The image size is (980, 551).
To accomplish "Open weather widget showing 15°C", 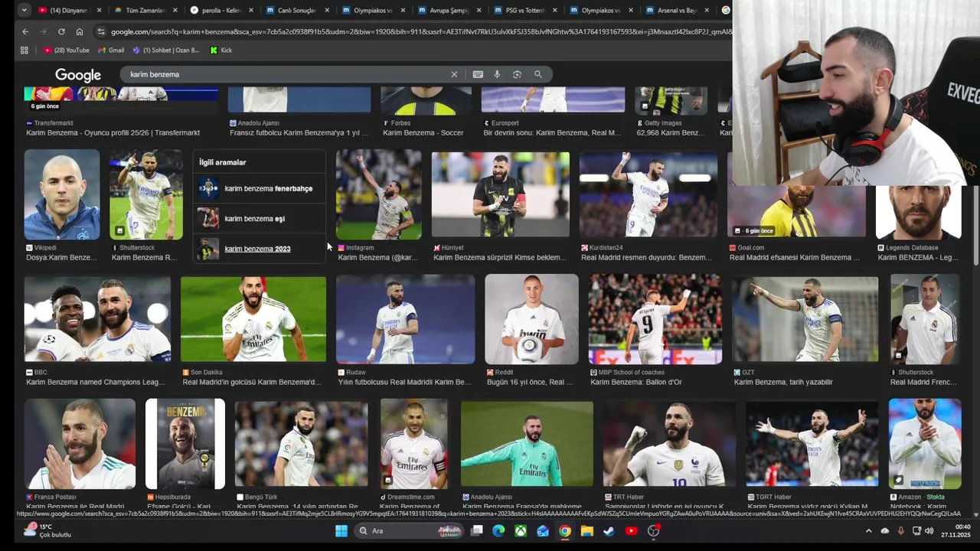I will pos(47,530).
